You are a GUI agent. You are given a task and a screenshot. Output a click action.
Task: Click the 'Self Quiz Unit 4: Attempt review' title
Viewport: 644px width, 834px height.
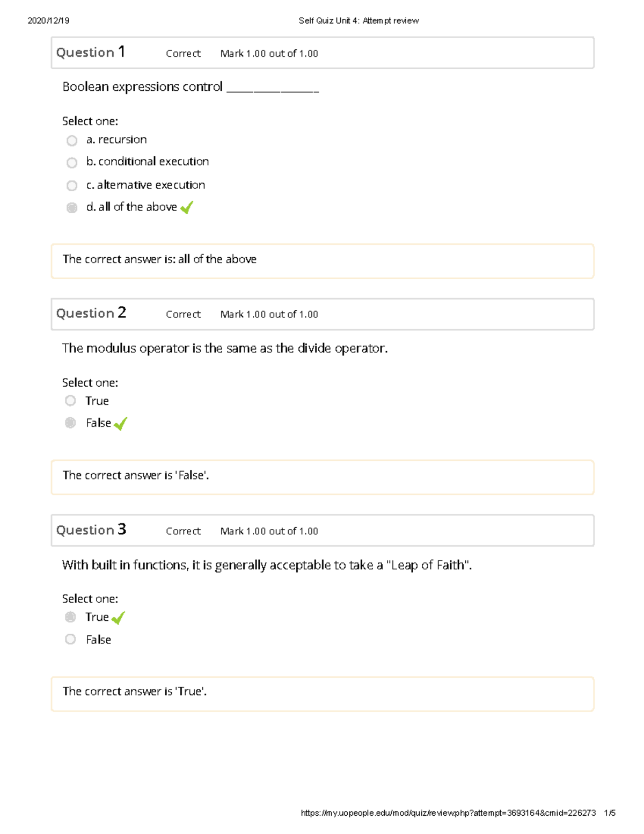pyautogui.click(x=358, y=21)
